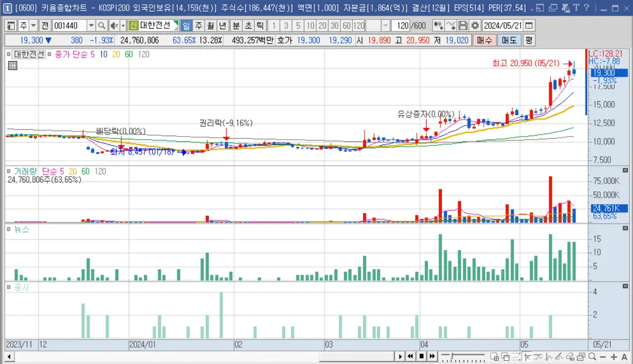Screen dimensions: 633x364
Task: Open chart settings gear icon
Action: (x=475, y=26)
